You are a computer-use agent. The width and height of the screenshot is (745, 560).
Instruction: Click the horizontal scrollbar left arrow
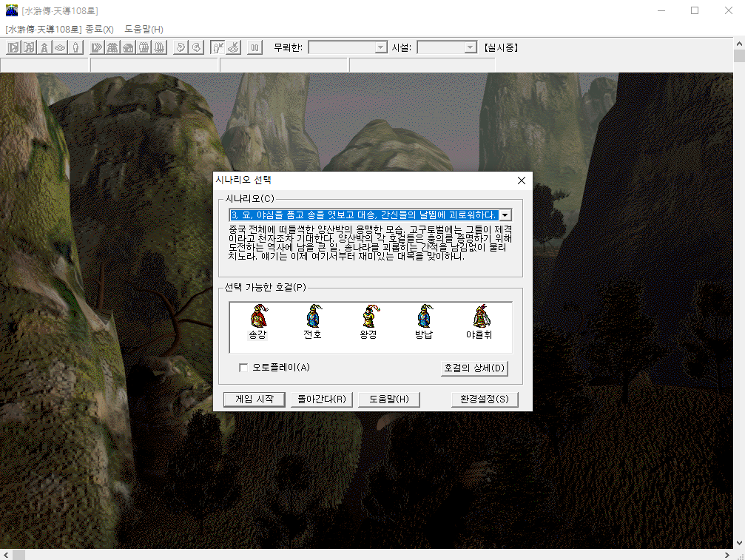coord(6,555)
